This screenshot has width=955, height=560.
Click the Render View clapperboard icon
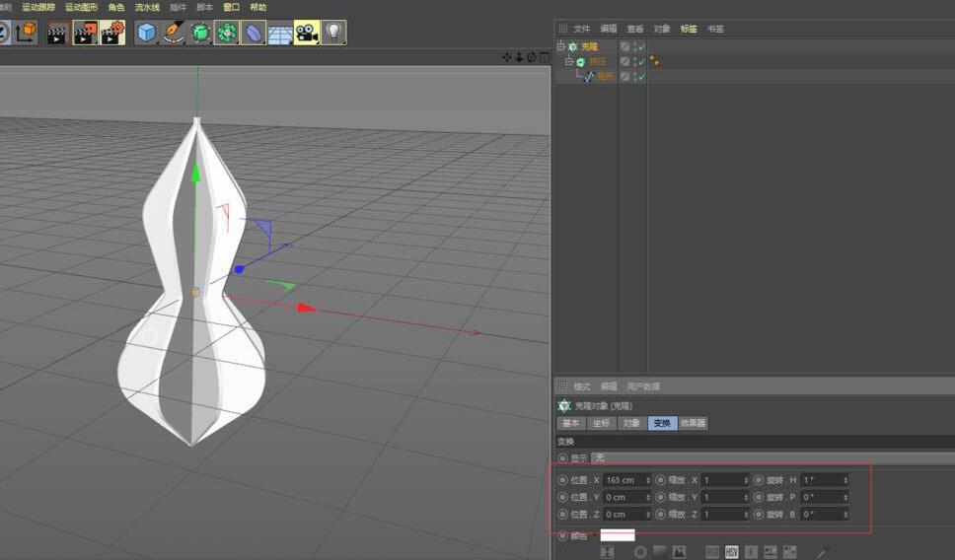[58, 33]
